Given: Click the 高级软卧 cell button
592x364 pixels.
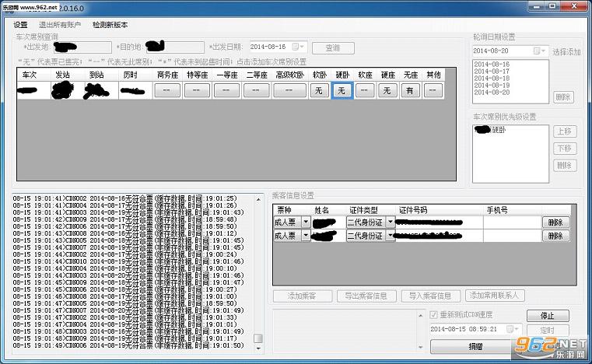Looking at the screenshot, I should [x=289, y=91].
